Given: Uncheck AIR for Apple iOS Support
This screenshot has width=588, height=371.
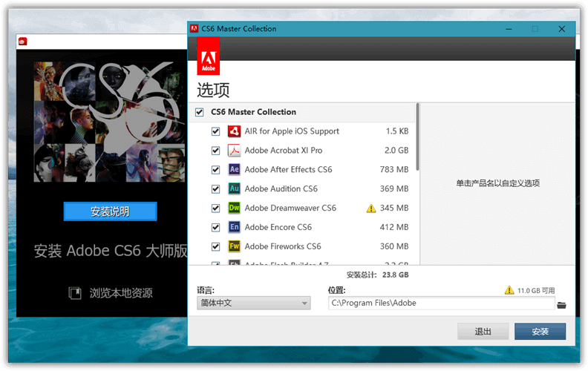Looking at the screenshot, I should coord(215,131).
